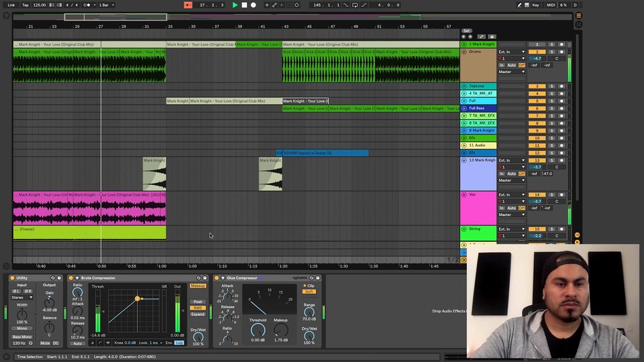Image resolution: width=644 pixels, height=362 pixels.
Task: Click the Drums volume value -4.7
Action: [x=537, y=59]
